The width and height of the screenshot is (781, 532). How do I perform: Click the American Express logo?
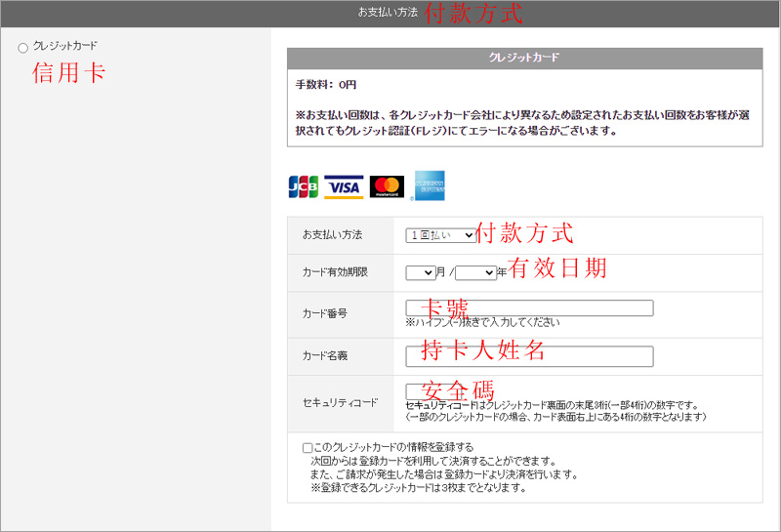pyautogui.click(x=430, y=185)
